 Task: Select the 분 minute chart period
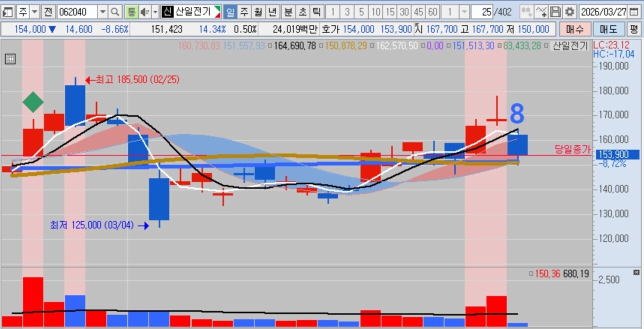click(x=289, y=11)
